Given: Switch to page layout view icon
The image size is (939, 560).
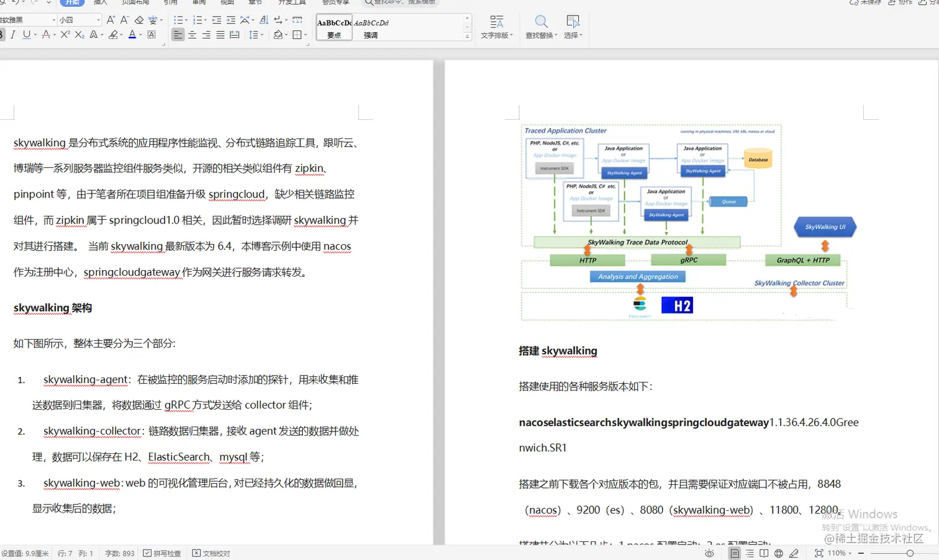Looking at the screenshot, I should (735, 553).
